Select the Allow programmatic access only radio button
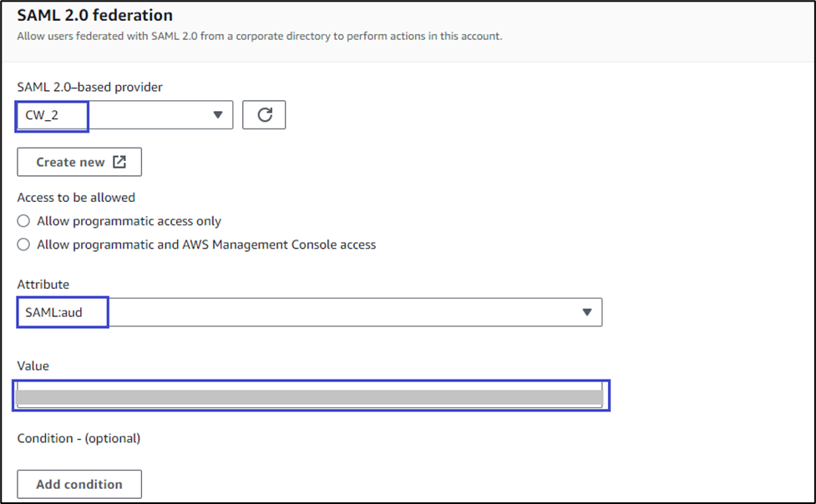Screen dimensions: 816x504 [24, 221]
